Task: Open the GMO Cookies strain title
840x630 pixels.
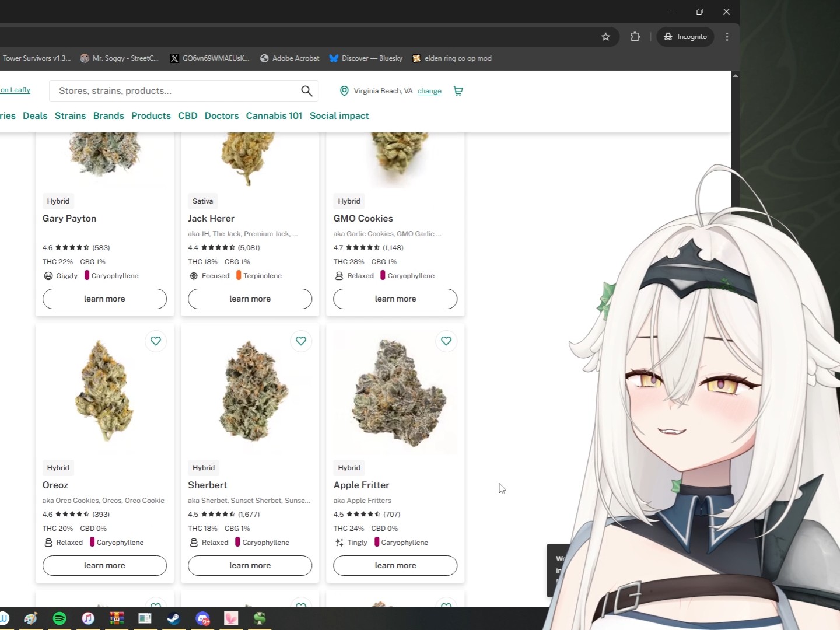Action: [x=363, y=219]
